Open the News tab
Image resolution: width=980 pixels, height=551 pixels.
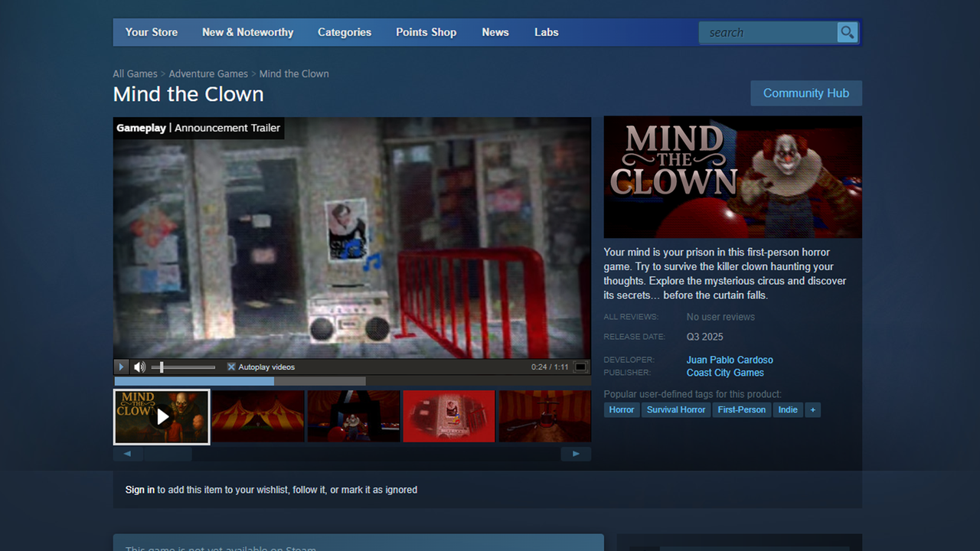495,32
